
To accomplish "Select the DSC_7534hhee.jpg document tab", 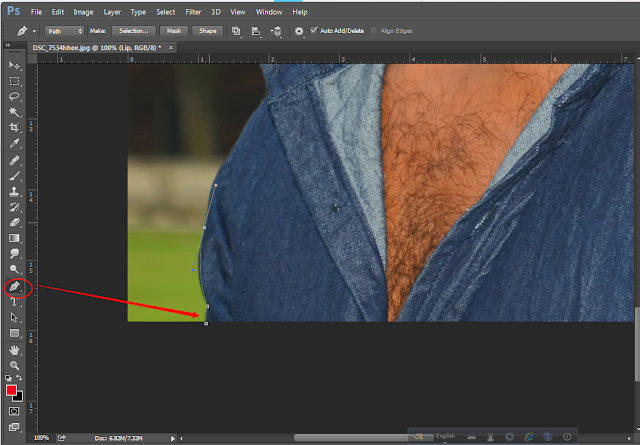I will point(97,48).
